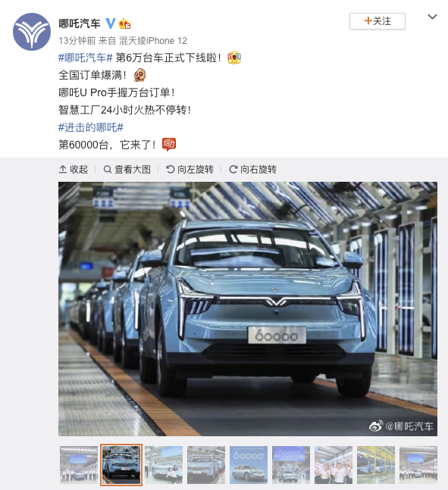Image resolution: width=448 pixels, height=490 pixels.
Task: Collapse the image with 收起
Action: click(74, 170)
